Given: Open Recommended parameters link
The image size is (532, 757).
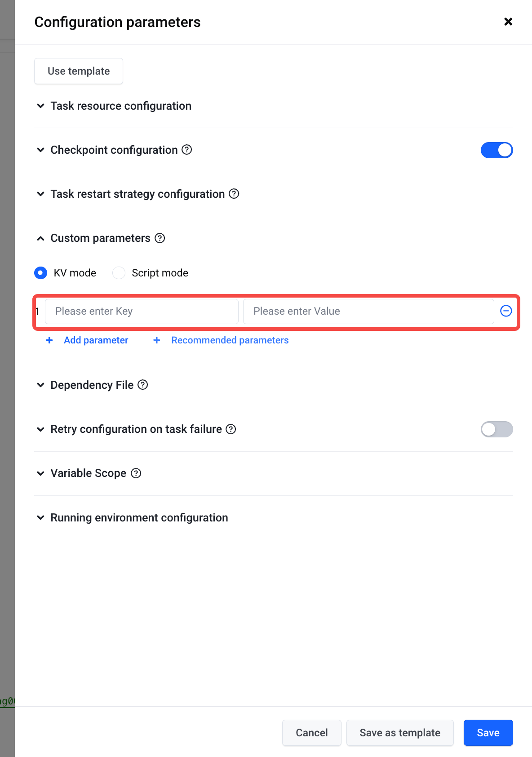Looking at the screenshot, I should [221, 340].
